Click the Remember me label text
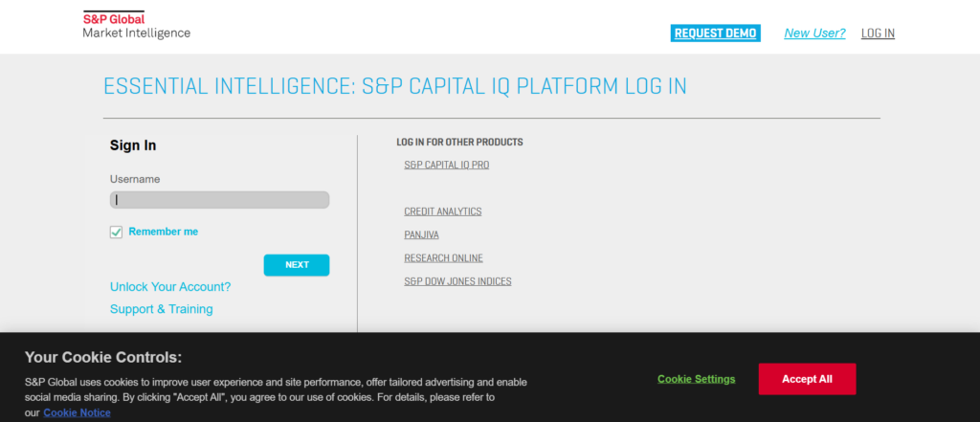The image size is (980, 422). [164, 232]
